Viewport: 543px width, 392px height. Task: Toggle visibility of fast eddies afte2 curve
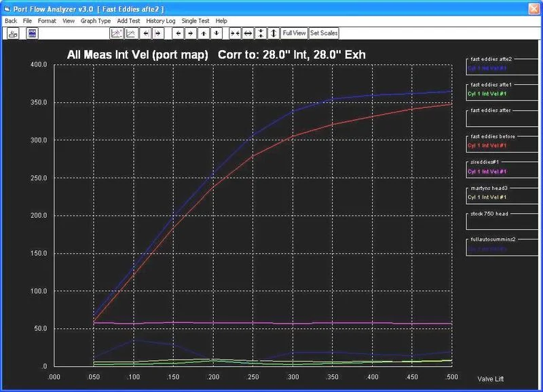tap(490, 58)
